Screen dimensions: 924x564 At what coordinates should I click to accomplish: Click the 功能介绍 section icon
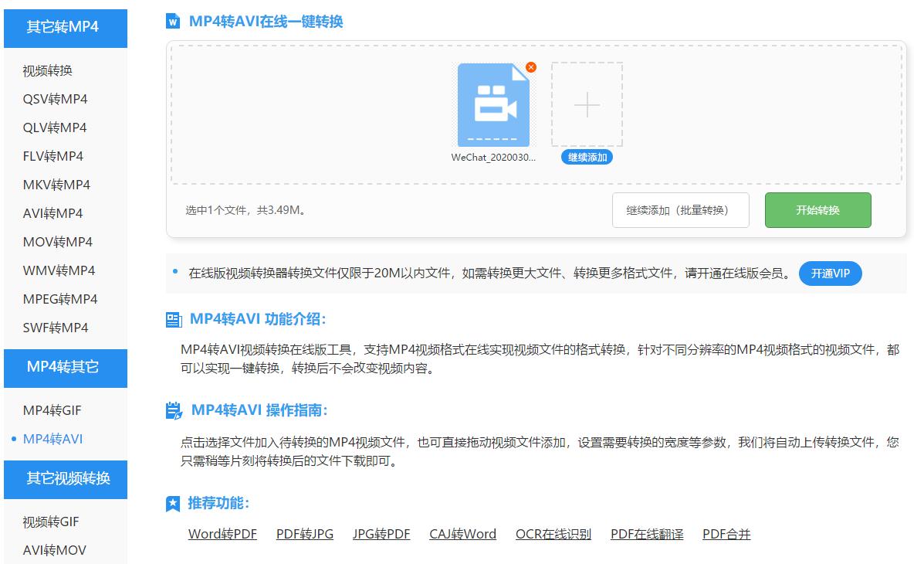tap(174, 318)
